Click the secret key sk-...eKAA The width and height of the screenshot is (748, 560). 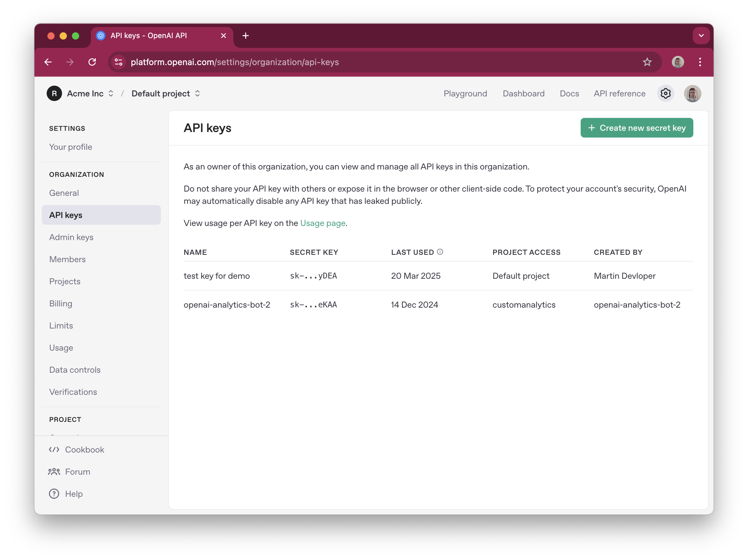pos(314,305)
